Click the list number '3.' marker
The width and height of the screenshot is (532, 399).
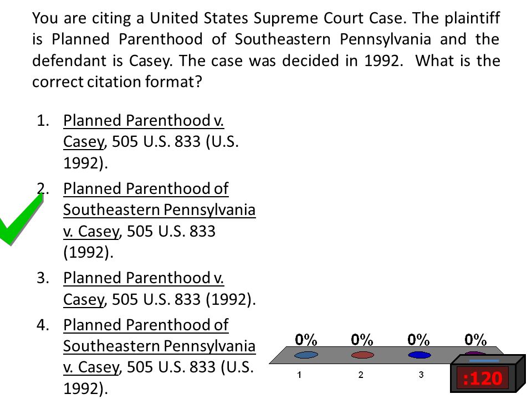(x=43, y=278)
